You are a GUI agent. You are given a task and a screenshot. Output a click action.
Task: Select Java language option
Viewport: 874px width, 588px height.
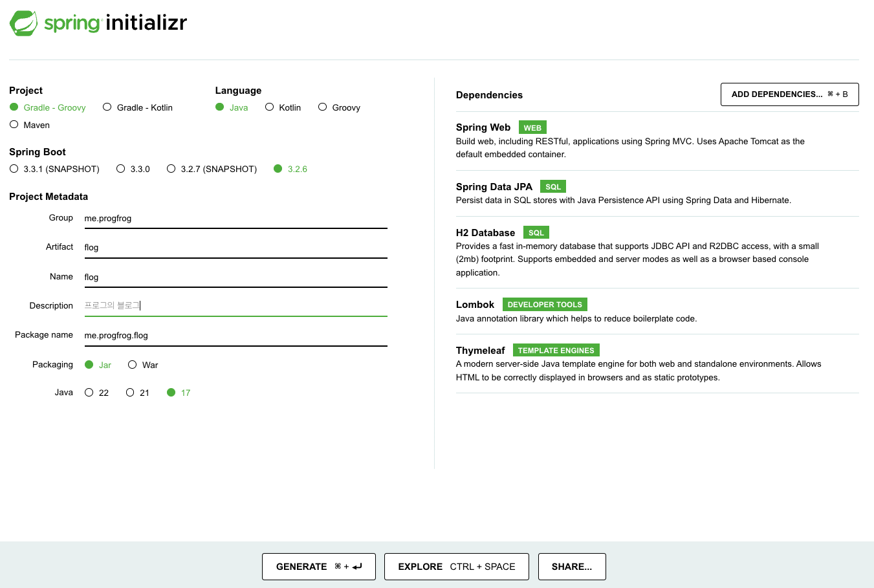(232, 107)
